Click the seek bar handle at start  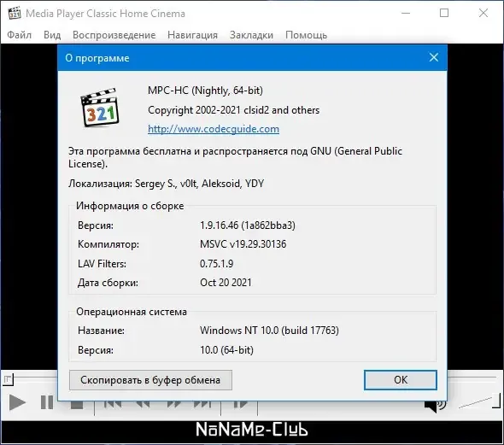point(8,380)
